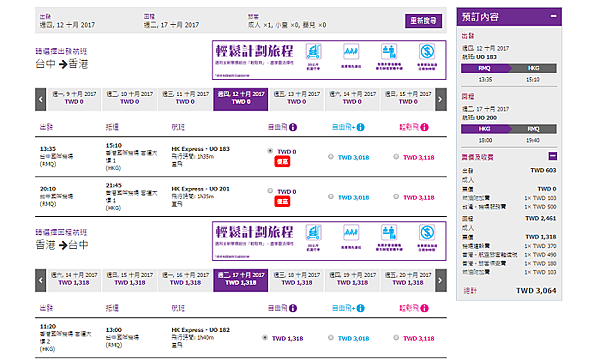Screen dimensions: 600x362
Task: Select the TWD 3,018 fare for flight UO 182
Action: click(331, 338)
